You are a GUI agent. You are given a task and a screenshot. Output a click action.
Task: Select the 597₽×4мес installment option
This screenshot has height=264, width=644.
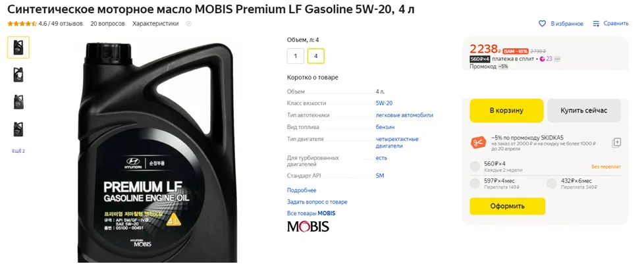(475, 184)
